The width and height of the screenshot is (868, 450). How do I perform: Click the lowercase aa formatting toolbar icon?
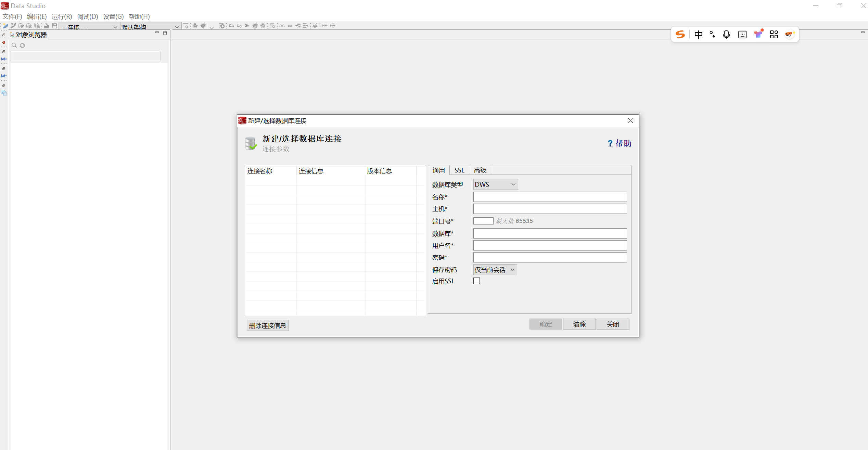pyautogui.click(x=290, y=26)
